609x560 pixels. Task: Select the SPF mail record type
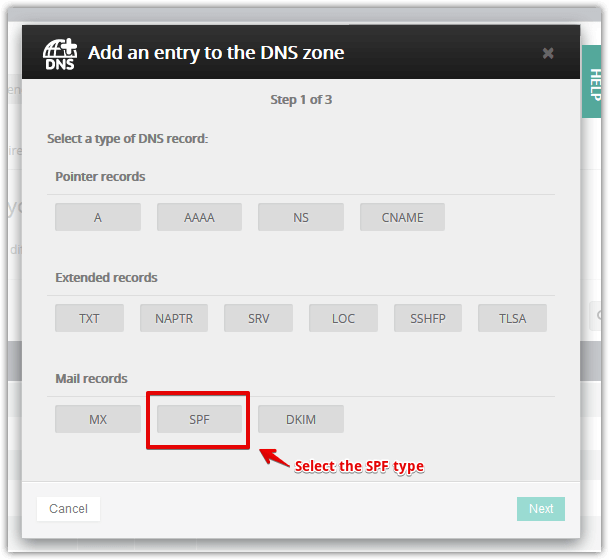199,419
